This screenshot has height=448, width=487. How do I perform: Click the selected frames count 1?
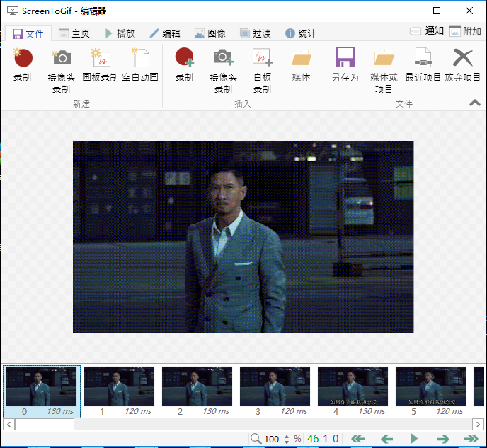(x=325, y=439)
